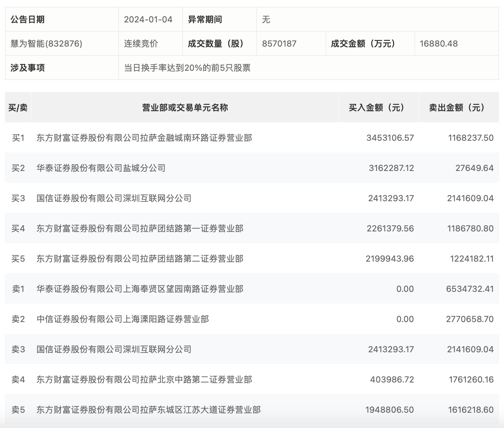Select the 无 value beside 异常期间
This screenshot has width=504, height=428.
(266, 19)
